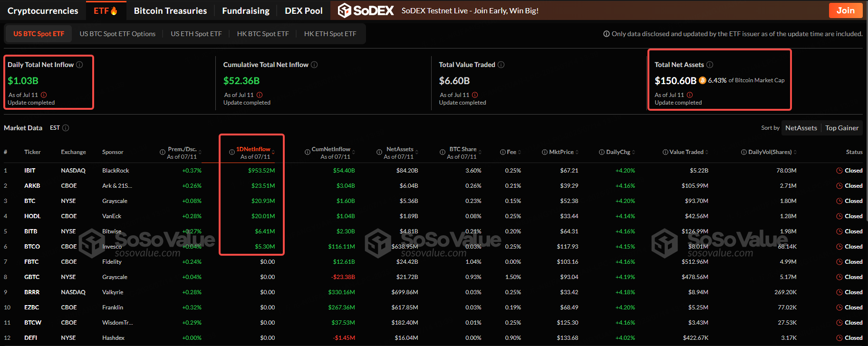Screen dimensions: 868x346
Task: Click the info icon before Prem./Dsc. header
Action: coord(163,152)
